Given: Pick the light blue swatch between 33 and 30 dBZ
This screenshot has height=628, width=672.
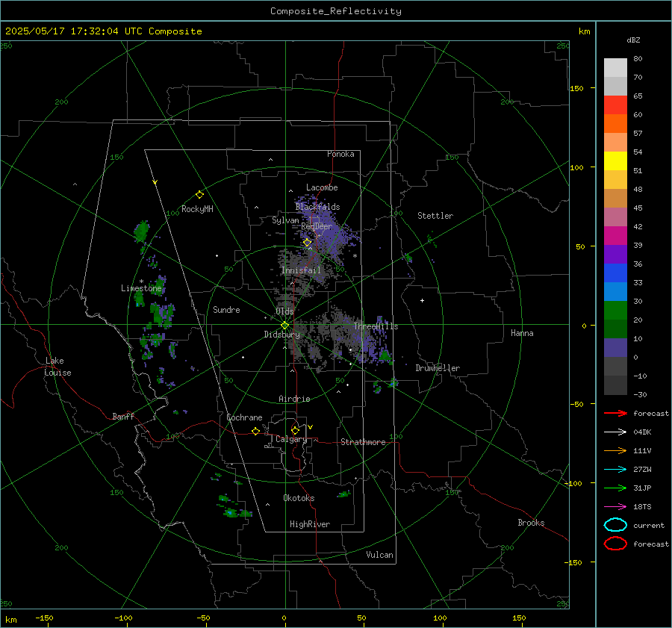Looking at the screenshot, I should (615, 291).
